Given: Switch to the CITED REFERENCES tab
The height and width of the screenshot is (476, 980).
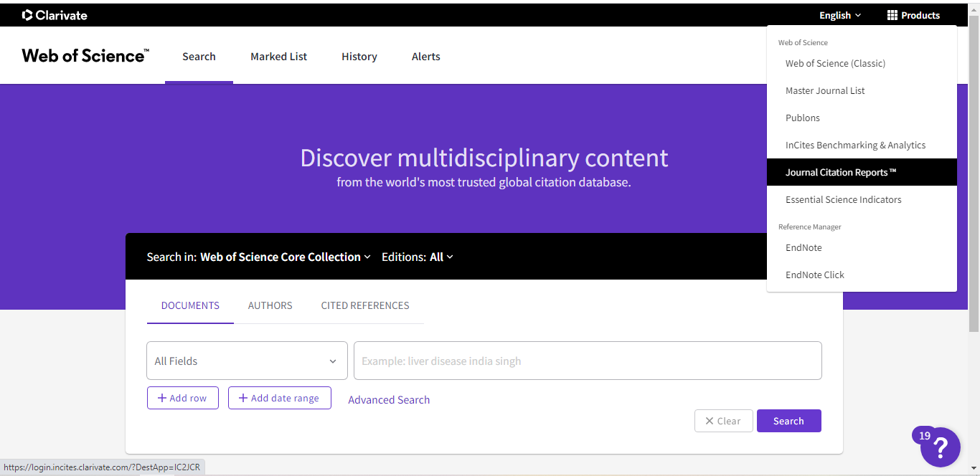Looking at the screenshot, I should tap(365, 305).
